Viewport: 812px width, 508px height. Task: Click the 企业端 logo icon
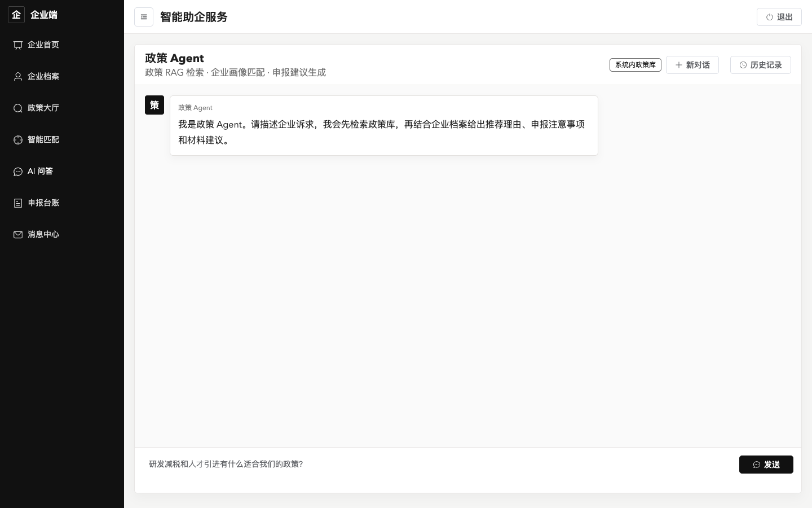tap(16, 15)
